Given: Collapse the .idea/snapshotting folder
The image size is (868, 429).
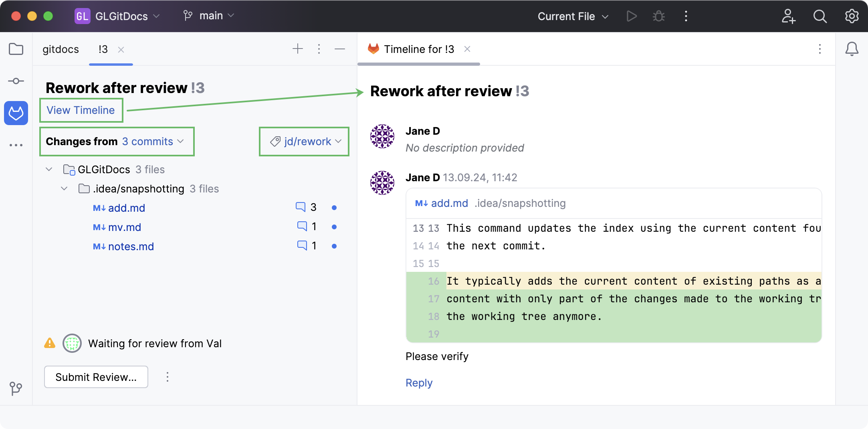Looking at the screenshot, I should click(x=64, y=188).
